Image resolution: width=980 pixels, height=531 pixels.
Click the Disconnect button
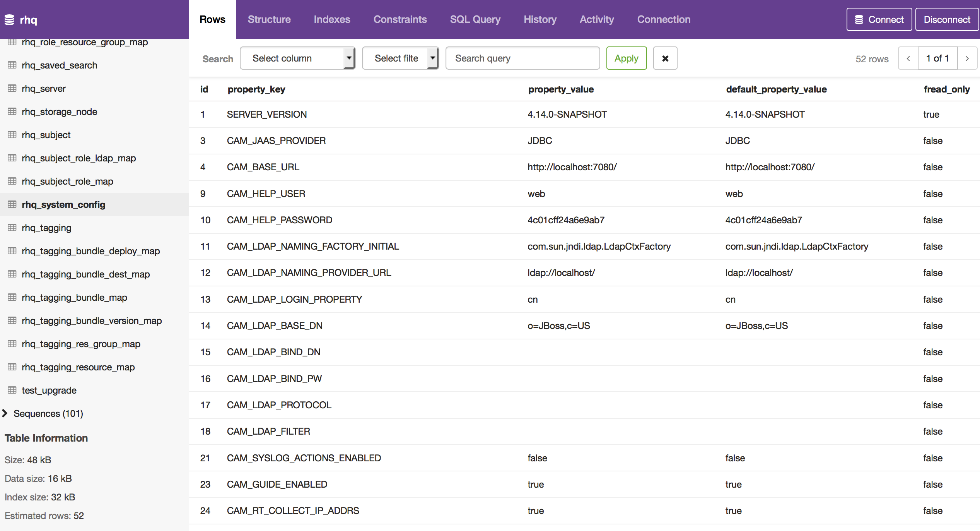click(946, 19)
